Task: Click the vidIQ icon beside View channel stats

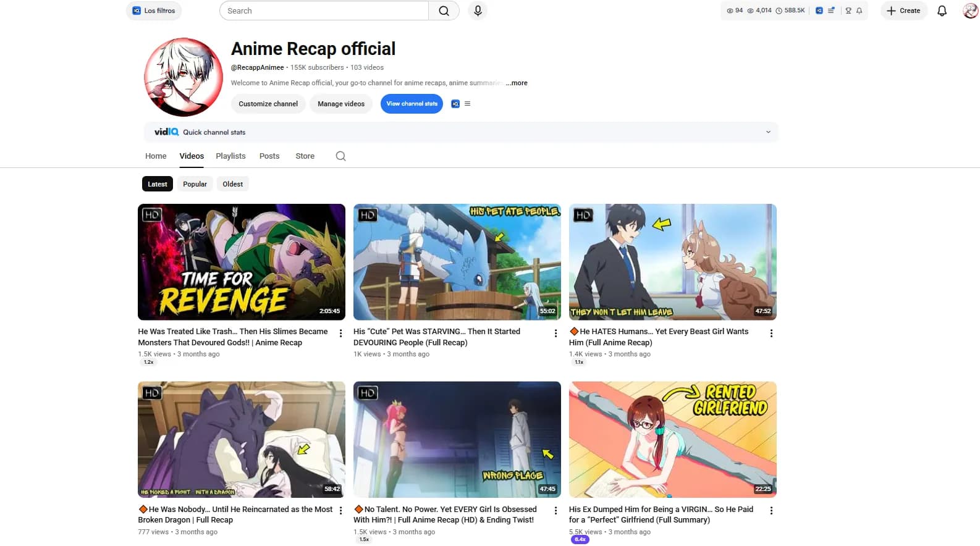Action: pyautogui.click(x=455, y=104)
